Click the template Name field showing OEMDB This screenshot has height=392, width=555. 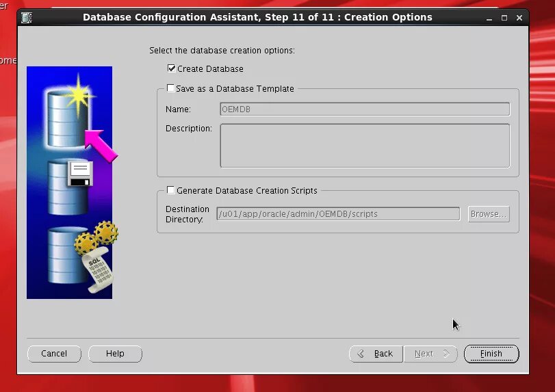[x=365, y=109]
